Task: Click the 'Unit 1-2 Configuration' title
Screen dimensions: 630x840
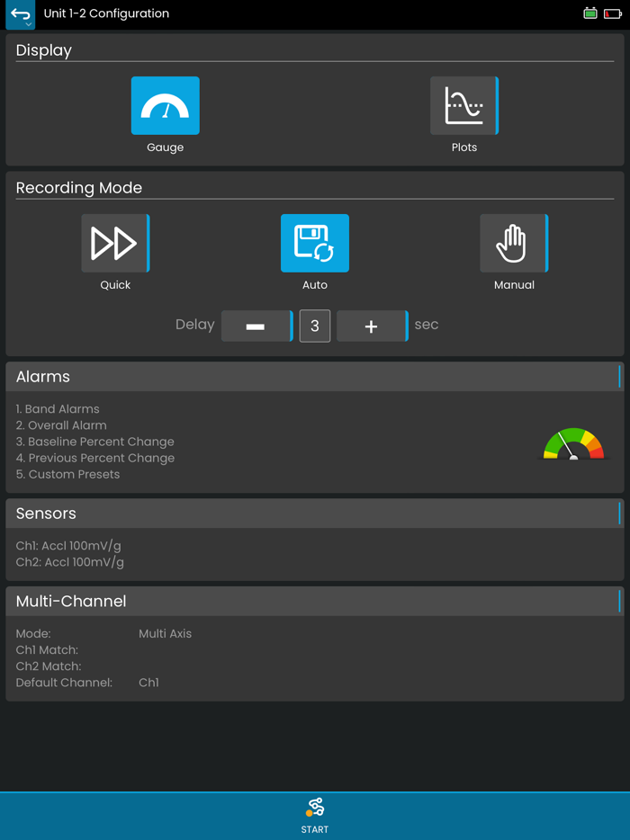Action: [x=106, y=13]
